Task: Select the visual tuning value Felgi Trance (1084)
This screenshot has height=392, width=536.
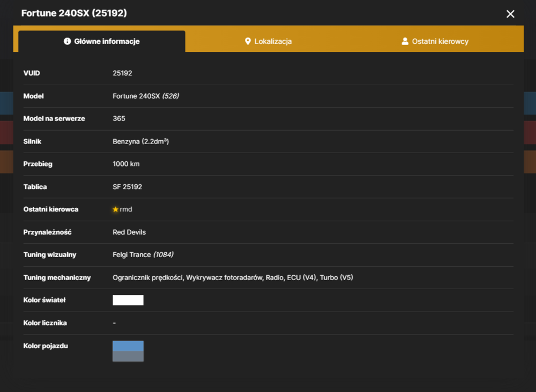Action: (143, 255)
